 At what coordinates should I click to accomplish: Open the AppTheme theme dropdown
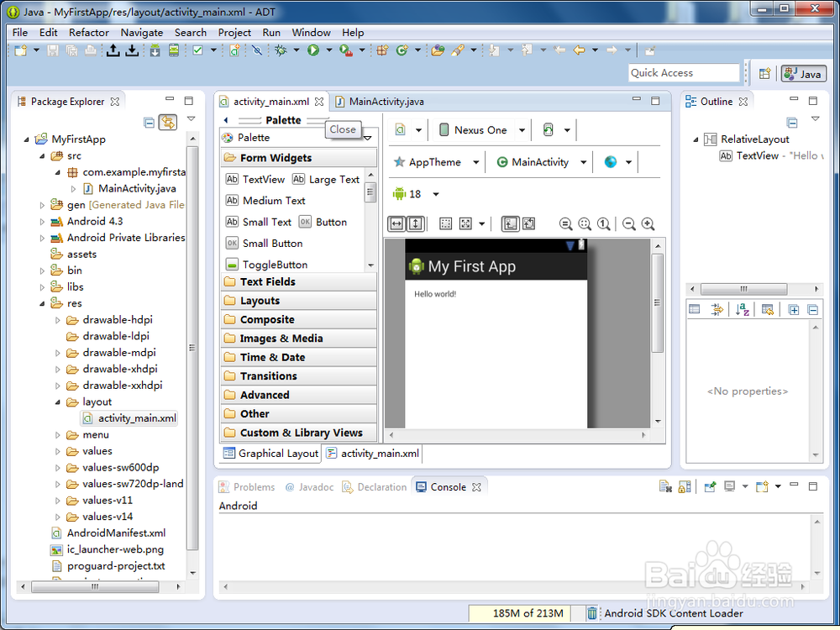click(x=475, y=162)
